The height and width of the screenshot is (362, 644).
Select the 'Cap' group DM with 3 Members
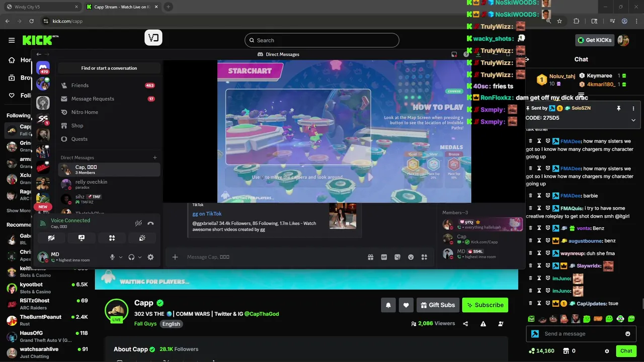[109, 169]
